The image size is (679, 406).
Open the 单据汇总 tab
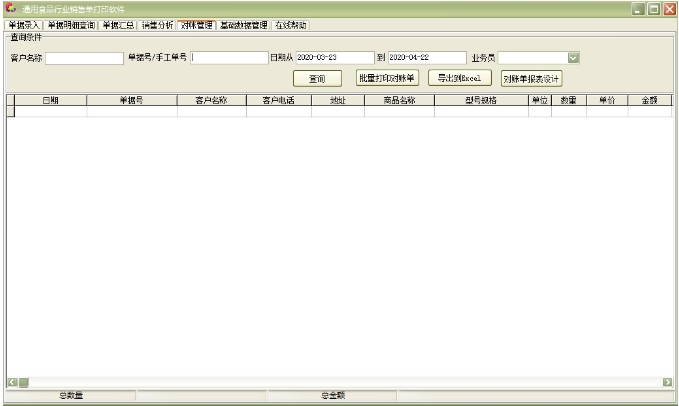coord(118,25)
